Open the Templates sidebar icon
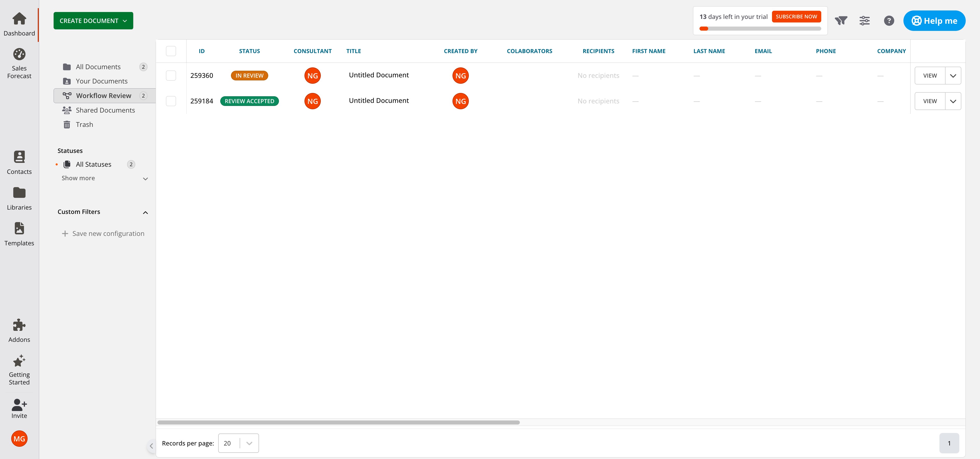 point(19,228)
